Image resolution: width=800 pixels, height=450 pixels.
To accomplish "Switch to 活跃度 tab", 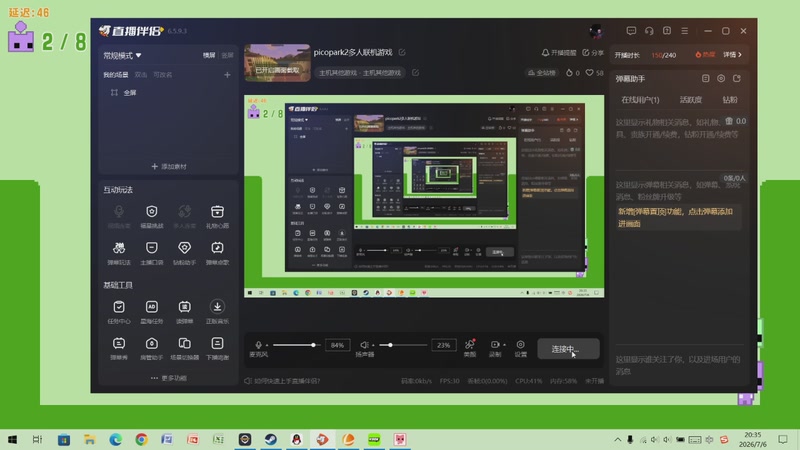I will click(691, 100).
